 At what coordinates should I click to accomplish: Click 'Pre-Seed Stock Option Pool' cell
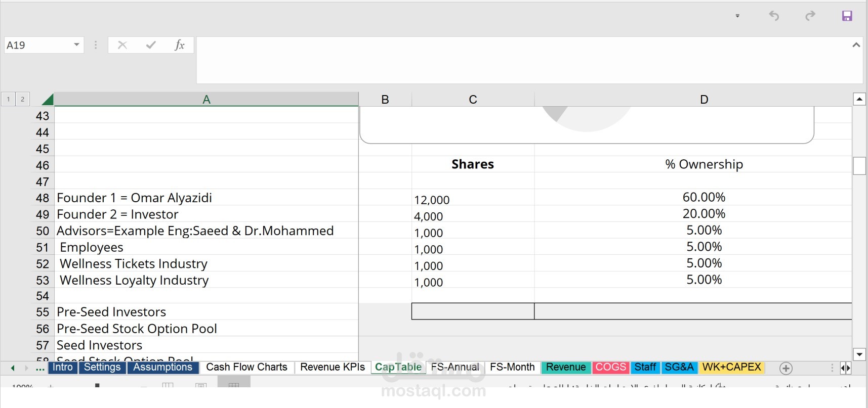[206, 329]
